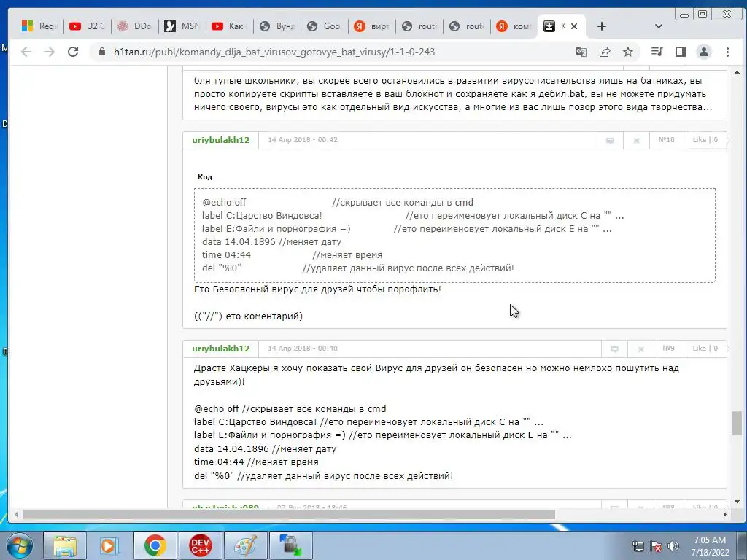The image size is (747, 560).
Task: Click the horizontal scrollbar thumb
Action: point(289,515)
